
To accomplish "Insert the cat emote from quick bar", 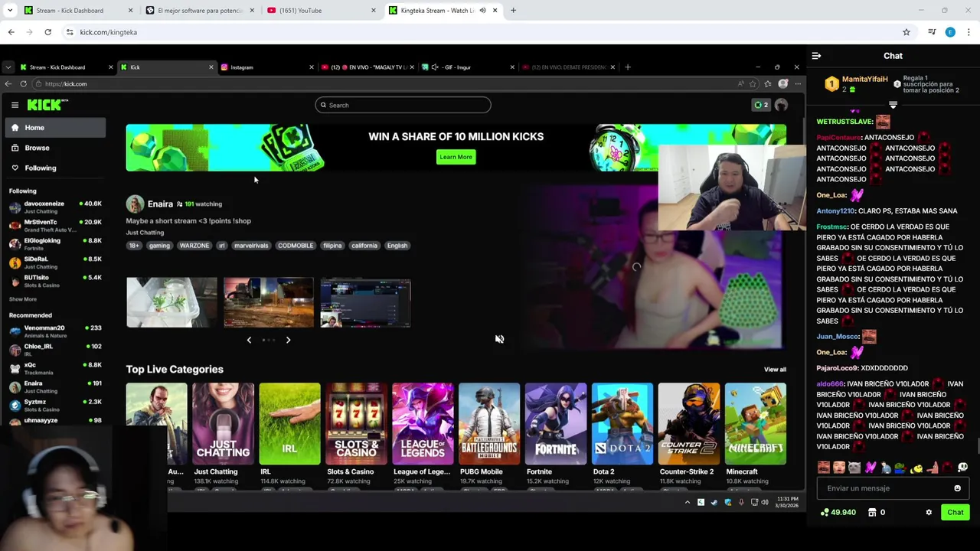I will pos(854,468).
